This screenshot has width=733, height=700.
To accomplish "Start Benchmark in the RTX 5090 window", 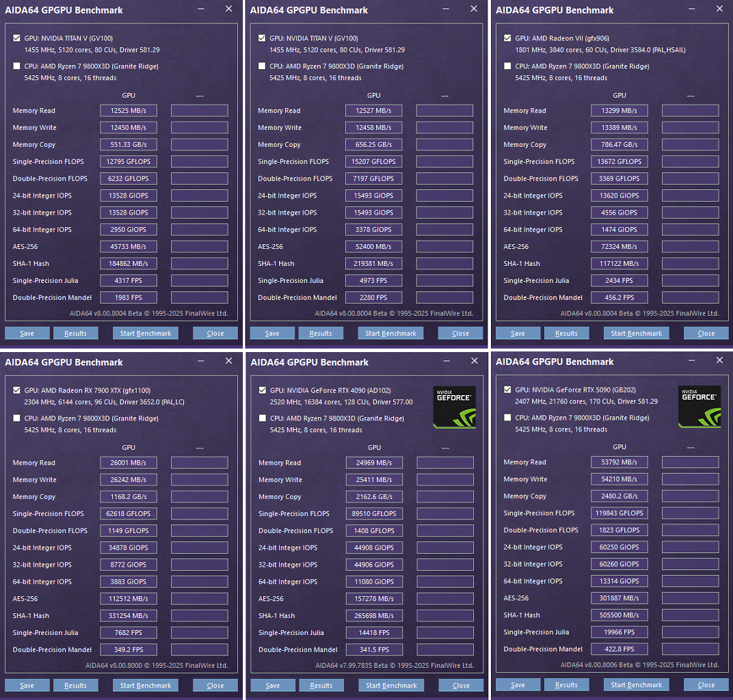I will click(636, 685).
